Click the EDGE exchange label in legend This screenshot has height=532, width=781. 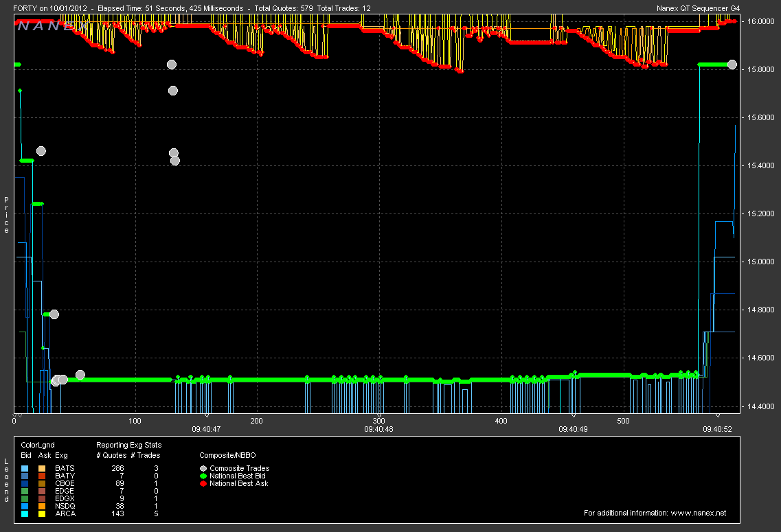click(x=65, y=491)
